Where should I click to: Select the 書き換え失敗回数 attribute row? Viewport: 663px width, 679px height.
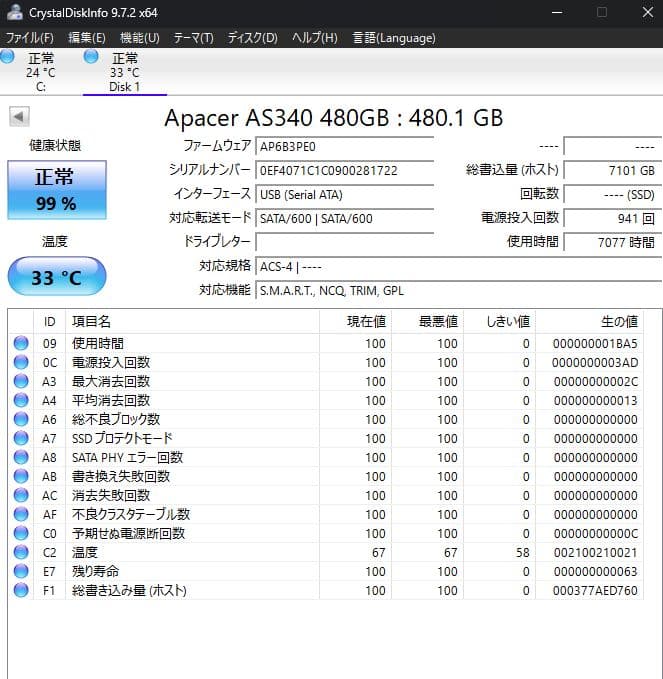click(326, 476)
